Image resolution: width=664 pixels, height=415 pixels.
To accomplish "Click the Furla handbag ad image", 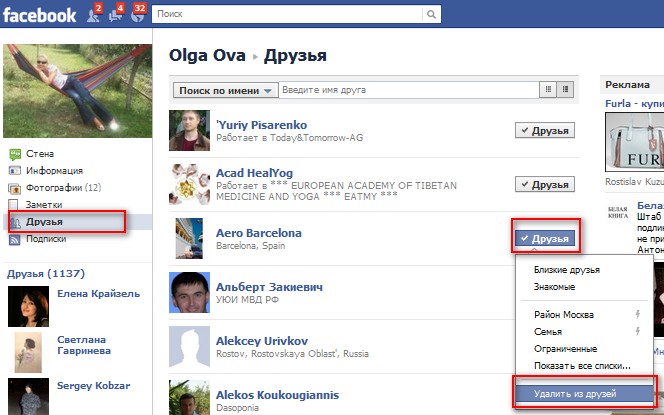I will coord(634,142).
